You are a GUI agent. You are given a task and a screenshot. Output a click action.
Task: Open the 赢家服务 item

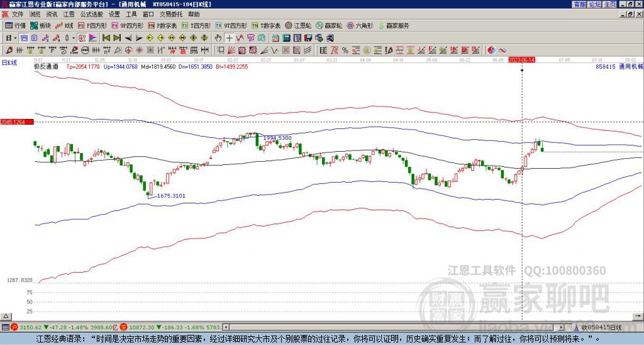[x=394, y=25]
